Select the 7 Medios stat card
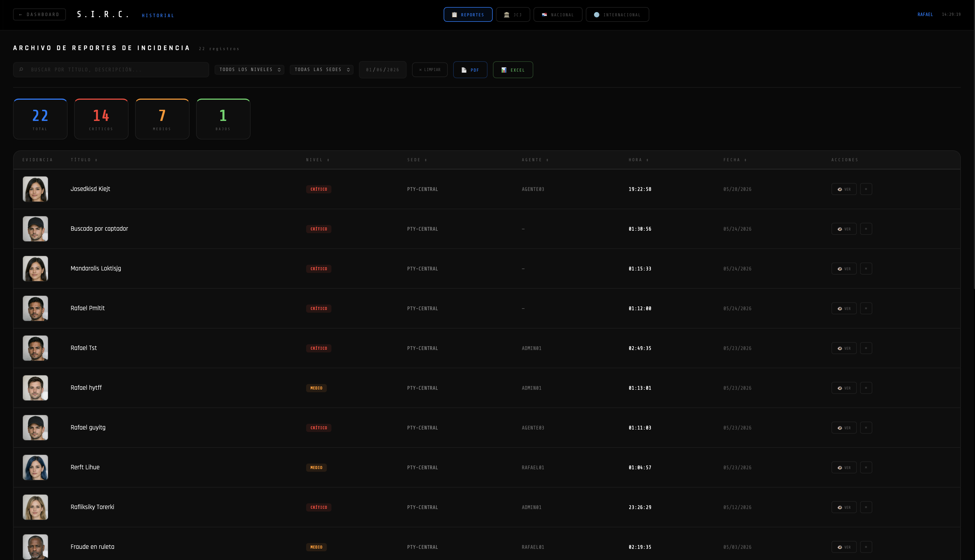975x560 pixels. 162,119
